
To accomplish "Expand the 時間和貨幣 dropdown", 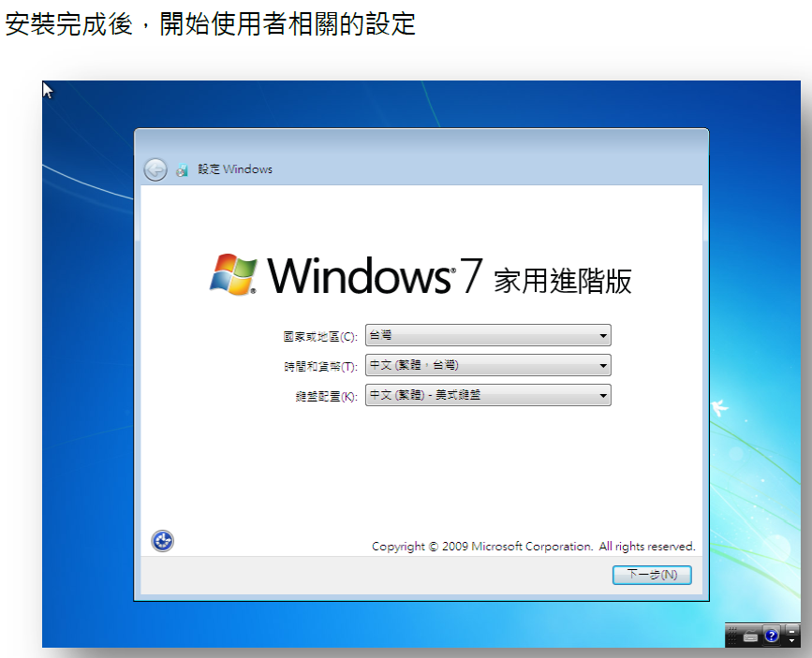I will [488, 365].
